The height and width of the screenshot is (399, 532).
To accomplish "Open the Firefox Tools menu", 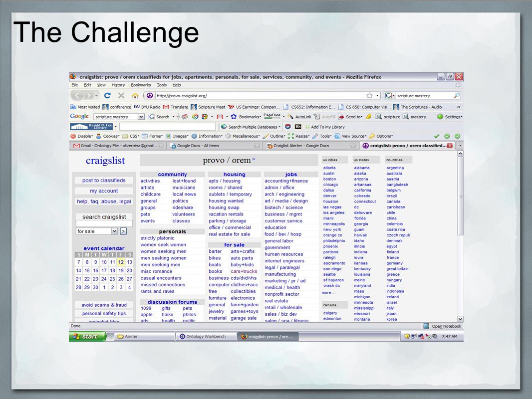I will pyautogui.click(x=162, y=85).
